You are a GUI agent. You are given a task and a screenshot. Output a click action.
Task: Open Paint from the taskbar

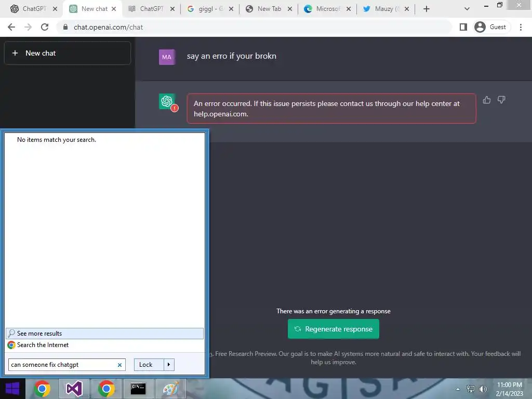[170, 389]
